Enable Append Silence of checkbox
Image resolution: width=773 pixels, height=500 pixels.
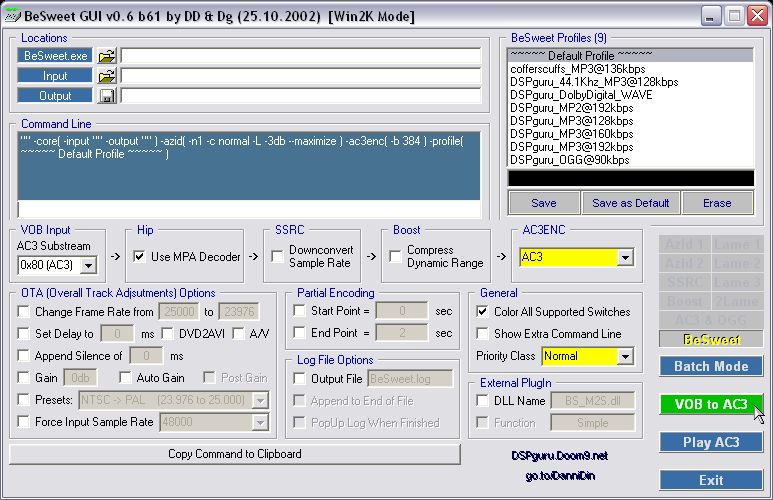click(23, 356)
